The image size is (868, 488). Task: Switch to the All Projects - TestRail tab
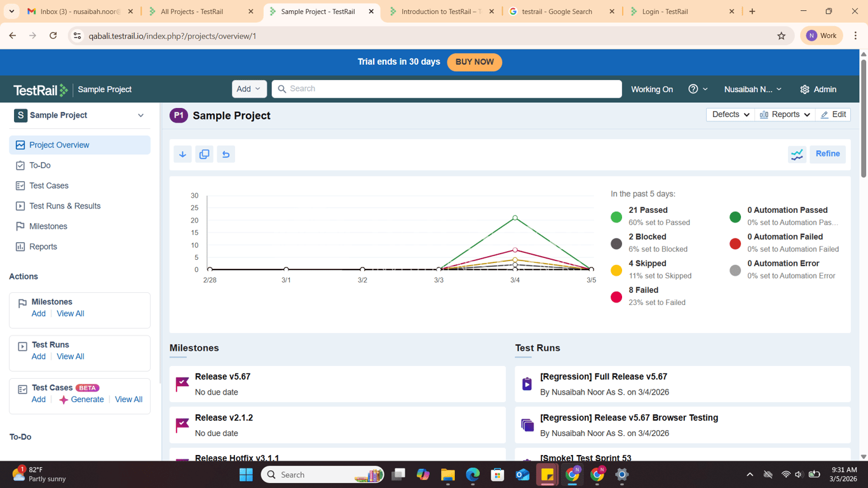click(x=201, y=11)
